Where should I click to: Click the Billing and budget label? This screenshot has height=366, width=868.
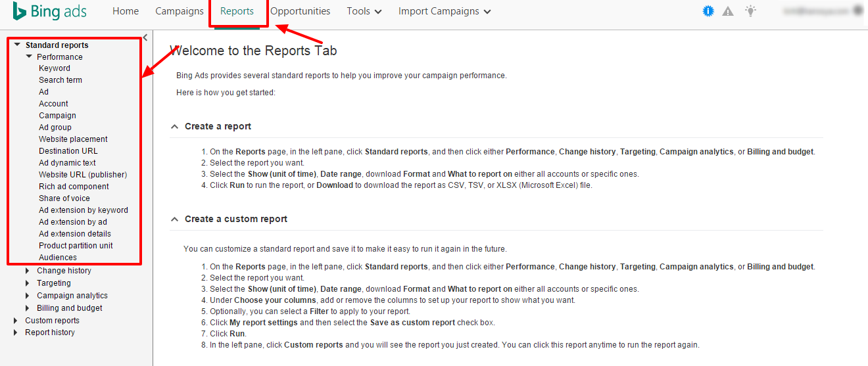click(70, 308)
